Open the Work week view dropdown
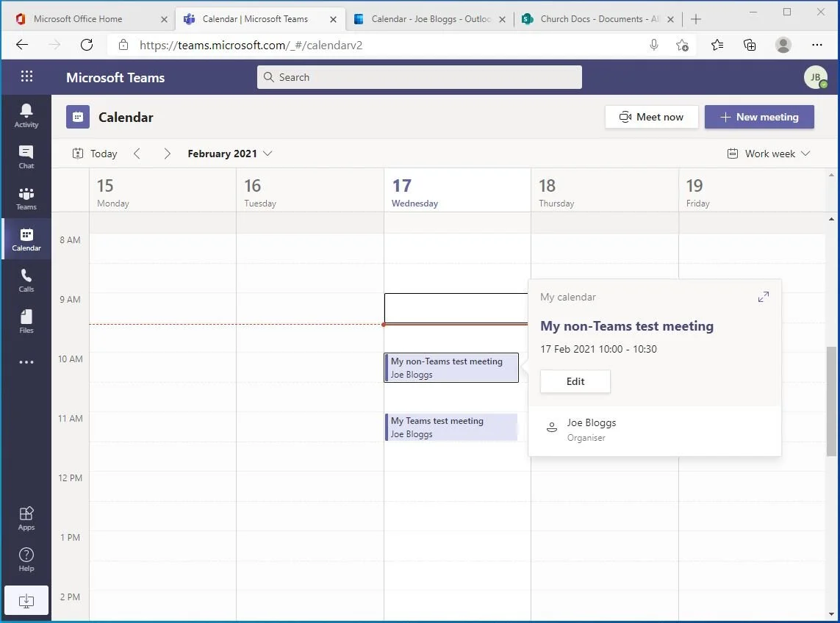840x623 pixels. [x=769, y=154]
